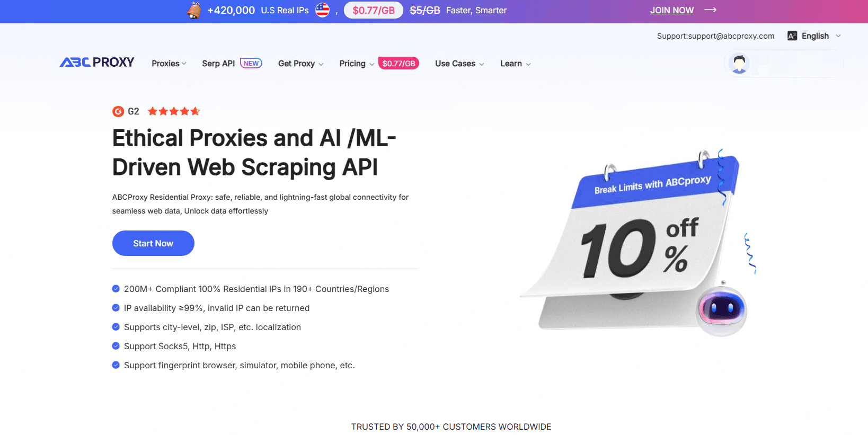
Task: Click the language translate icon
Action: click(792, 36)
